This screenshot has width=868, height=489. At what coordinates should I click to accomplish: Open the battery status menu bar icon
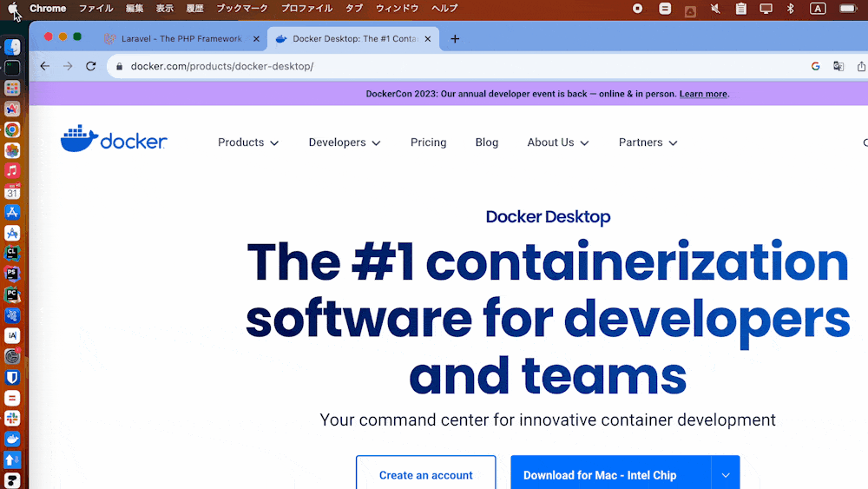pyautogui.click(x=847, y=9)
